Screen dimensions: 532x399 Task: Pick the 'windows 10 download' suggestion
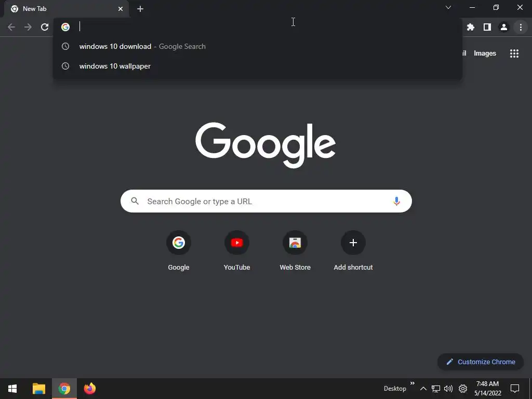(258, 46)
